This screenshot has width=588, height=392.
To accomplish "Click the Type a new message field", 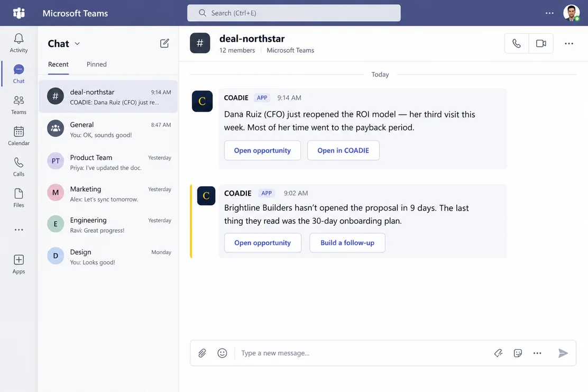I will (x=363, y=353).
